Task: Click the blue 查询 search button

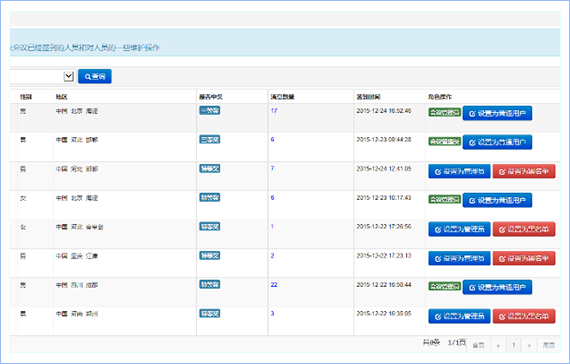Action: pos(95,76)
